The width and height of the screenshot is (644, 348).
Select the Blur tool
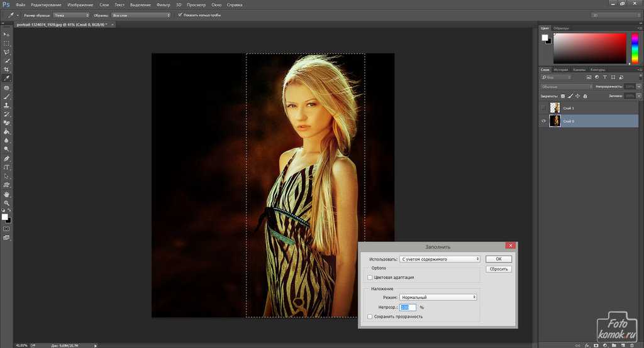(x=6, y=140)
